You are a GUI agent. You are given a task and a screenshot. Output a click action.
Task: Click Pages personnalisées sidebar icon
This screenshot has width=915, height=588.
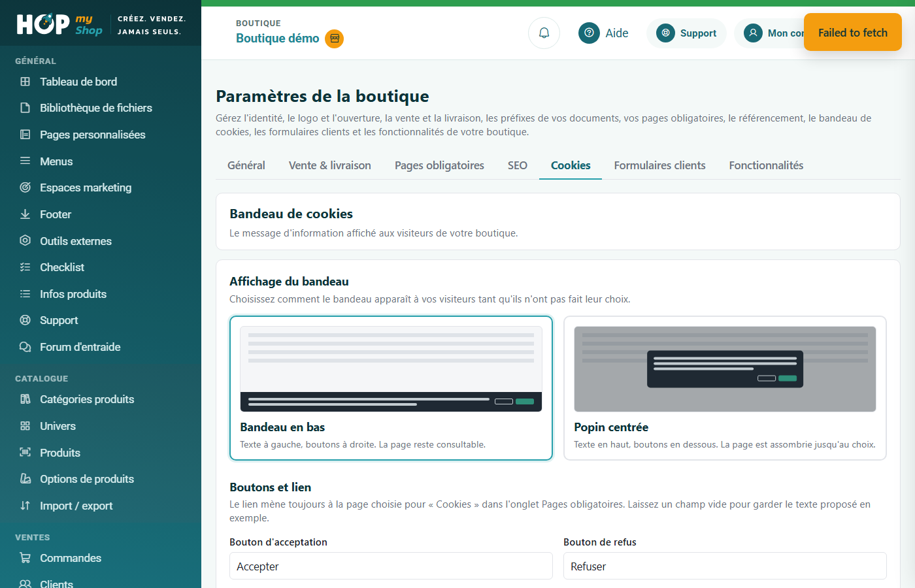pyautogui.click(x=25, y=135)
